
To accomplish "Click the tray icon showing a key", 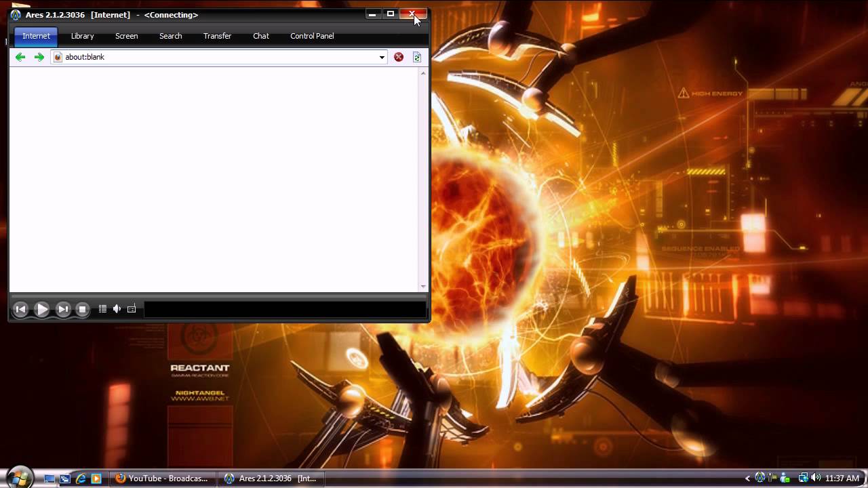I will [772, 479].
